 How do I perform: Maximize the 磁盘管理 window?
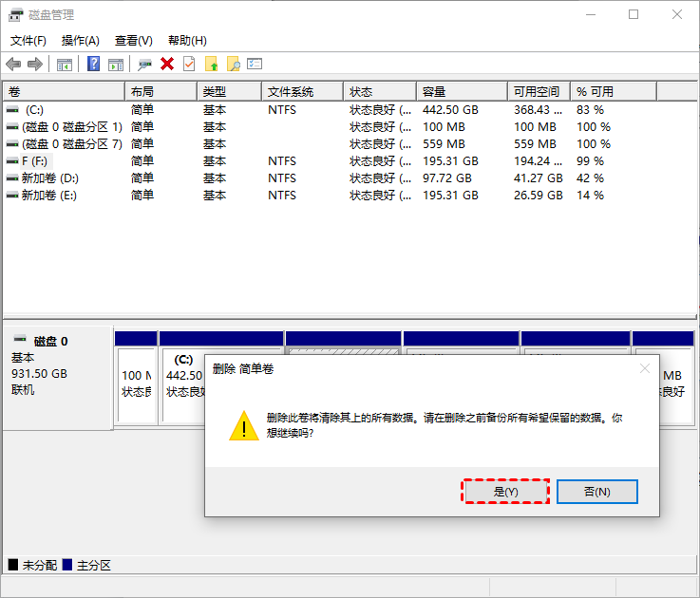(x=633, y=15)
